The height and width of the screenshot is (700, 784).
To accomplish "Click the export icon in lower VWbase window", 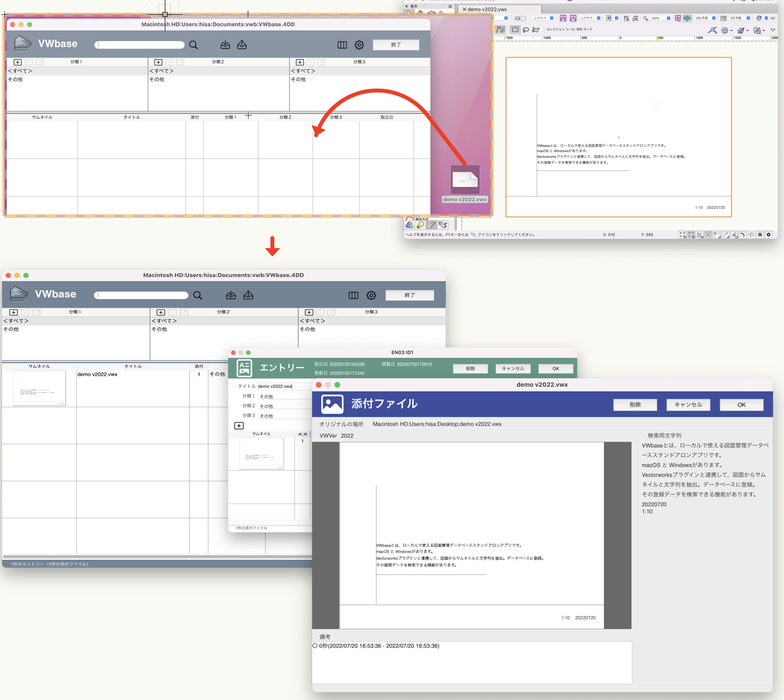I will pyautogui.click(x=248, y=295).
